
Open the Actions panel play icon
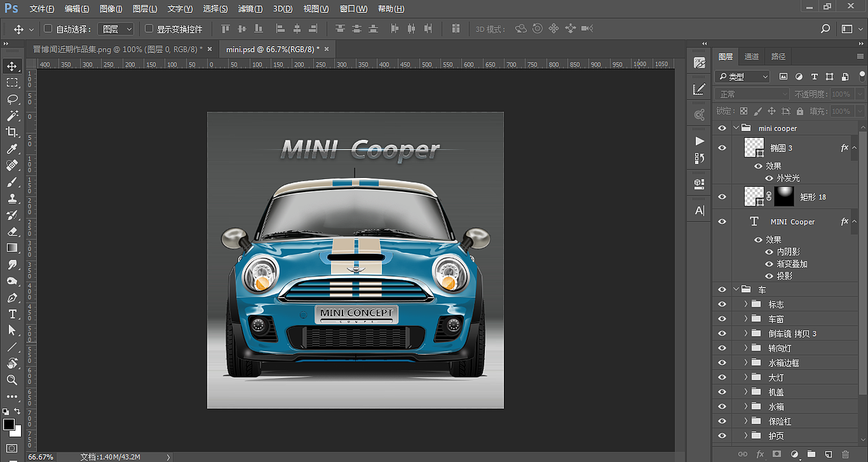tap(700, 141)
